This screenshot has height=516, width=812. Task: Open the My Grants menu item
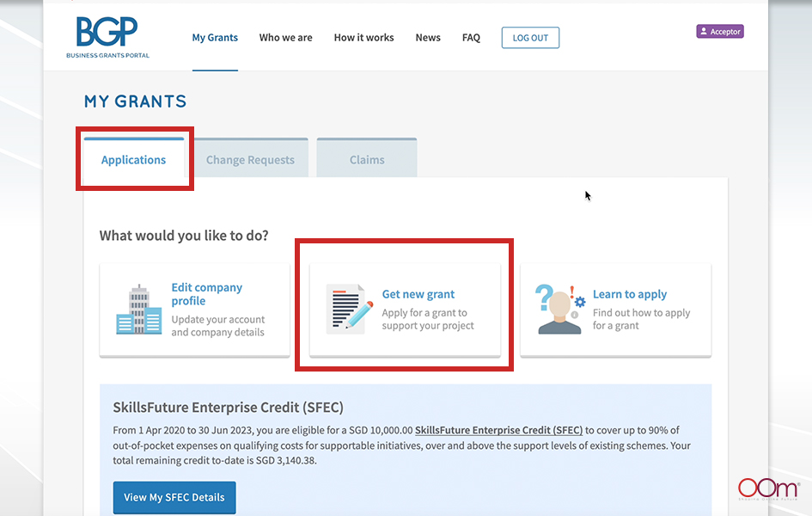[x=215, y=38]
